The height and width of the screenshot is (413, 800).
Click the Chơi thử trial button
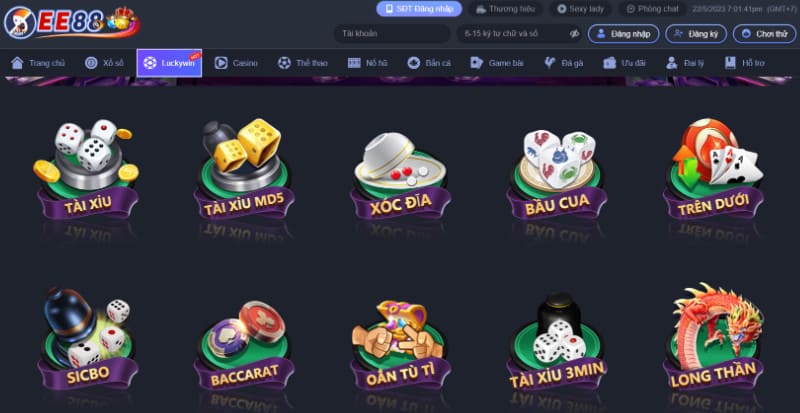pyautogui.click(x=764, y=34)
